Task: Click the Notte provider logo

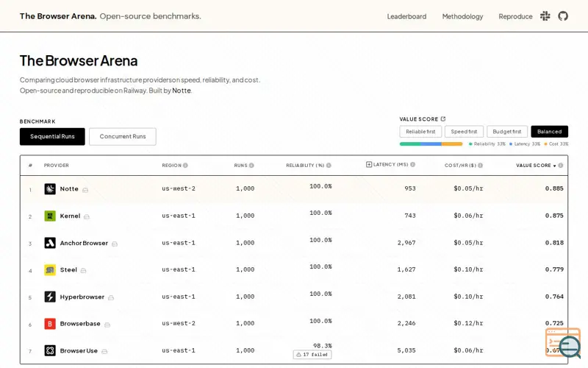Action: pyautogui.click(x=50, y=188)
